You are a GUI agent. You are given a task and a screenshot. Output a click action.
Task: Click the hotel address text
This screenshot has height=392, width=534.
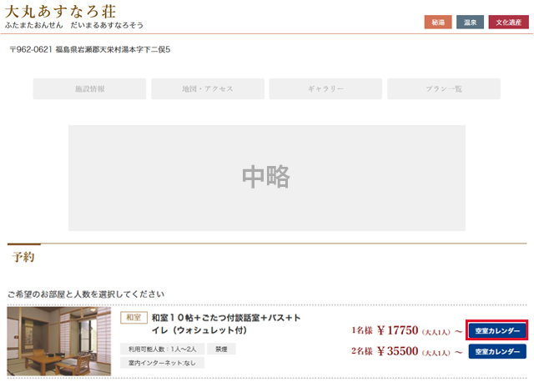coord(90,51)
